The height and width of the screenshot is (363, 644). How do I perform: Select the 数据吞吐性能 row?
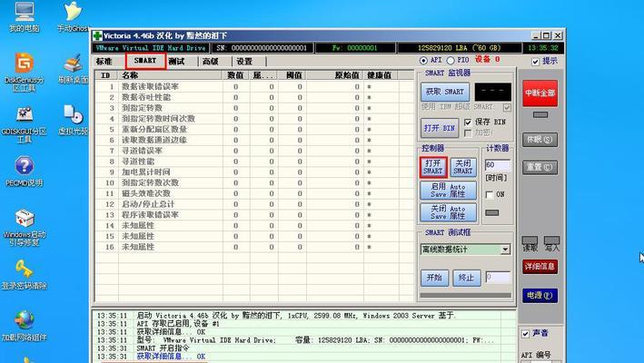point(253,97)
